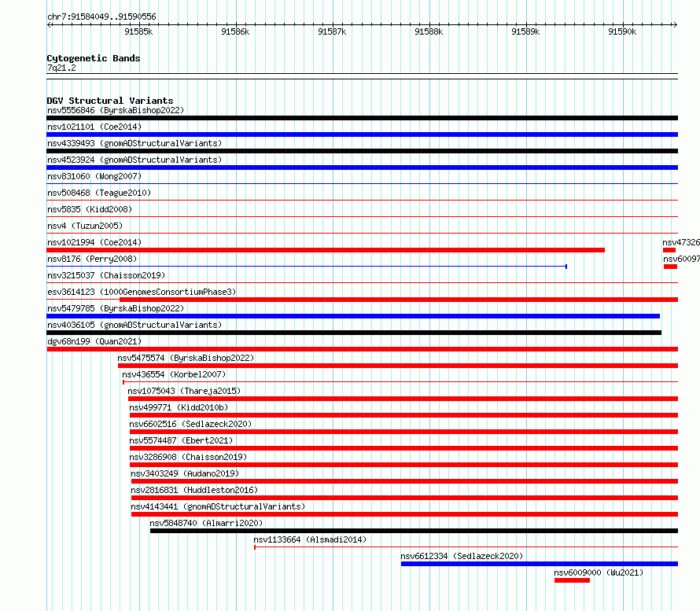Click the nsv4036105 (gnomADStructuralVariants) label
This screenshot has width=700, height=611.
point(134,325)
